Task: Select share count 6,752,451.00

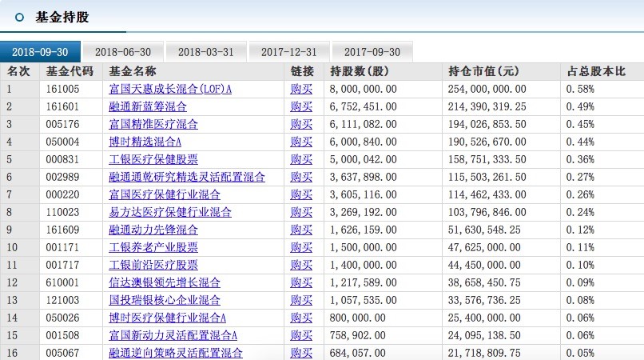Action: pyautogui.click(x=363, y=106)
